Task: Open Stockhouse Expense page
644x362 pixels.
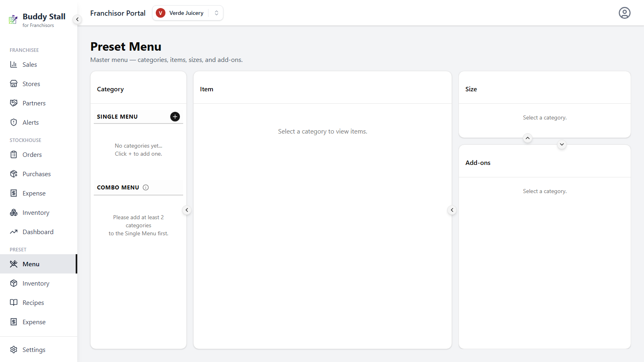Action: pyautogui.click(x=39, y=193)
